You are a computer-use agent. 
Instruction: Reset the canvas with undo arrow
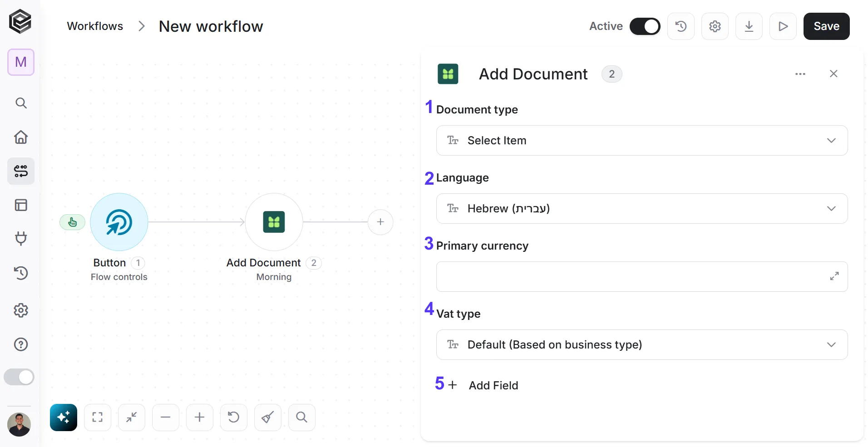234,418
